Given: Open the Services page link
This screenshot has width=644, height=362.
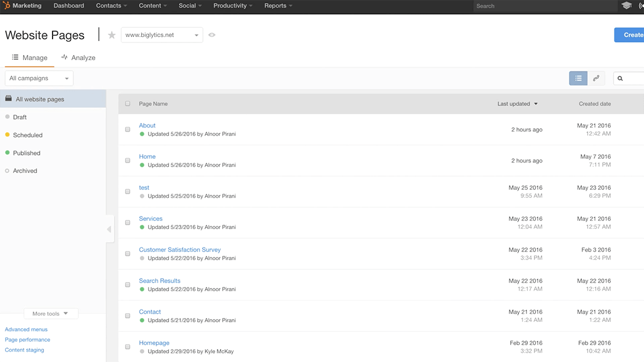Looking at the screenshot, I should [151, 219].
